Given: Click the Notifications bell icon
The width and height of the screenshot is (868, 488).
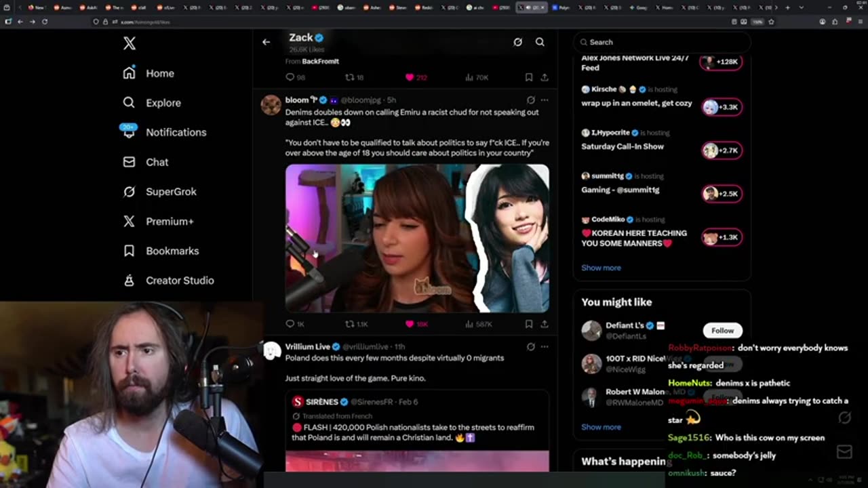Looking at the screenshot, I should pyautogui.click(x=129, y=132).
